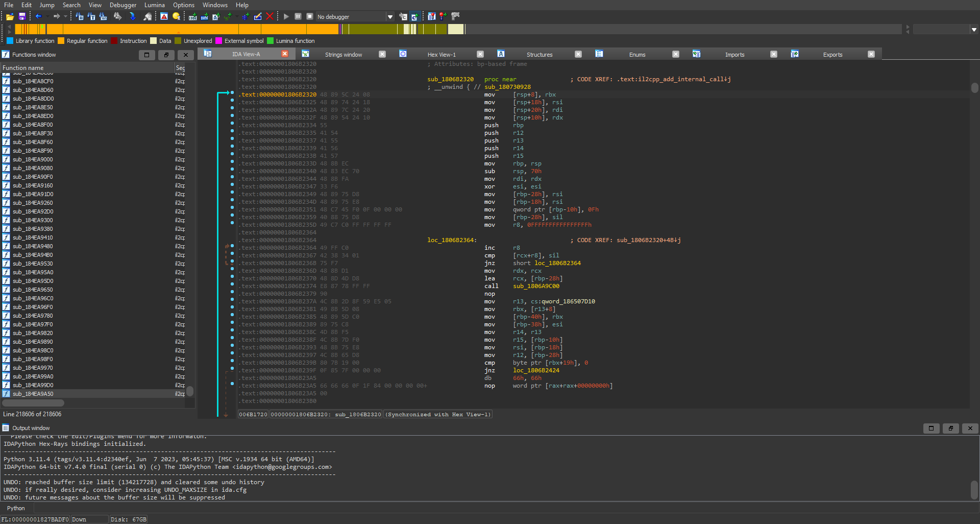
Task: Open the Lumina menu
Action: point(154,5)
